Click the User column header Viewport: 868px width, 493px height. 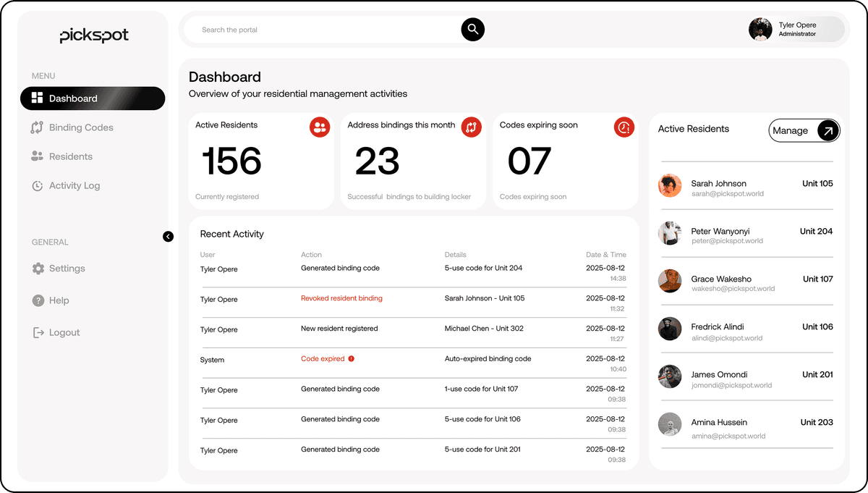[208, 255]
